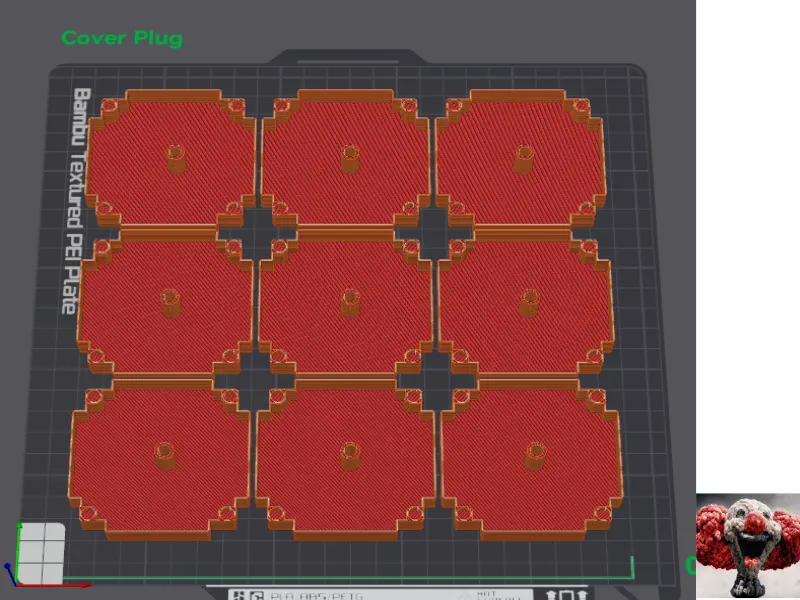Click the 'Bambu Textured PEI Plate' label
This screenshot has width=800, height=600.
77,201
